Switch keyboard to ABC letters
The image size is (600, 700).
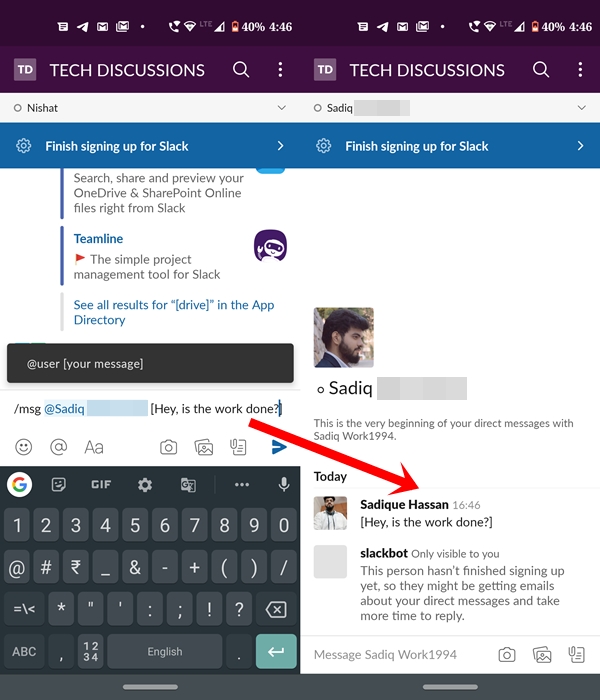24,651
